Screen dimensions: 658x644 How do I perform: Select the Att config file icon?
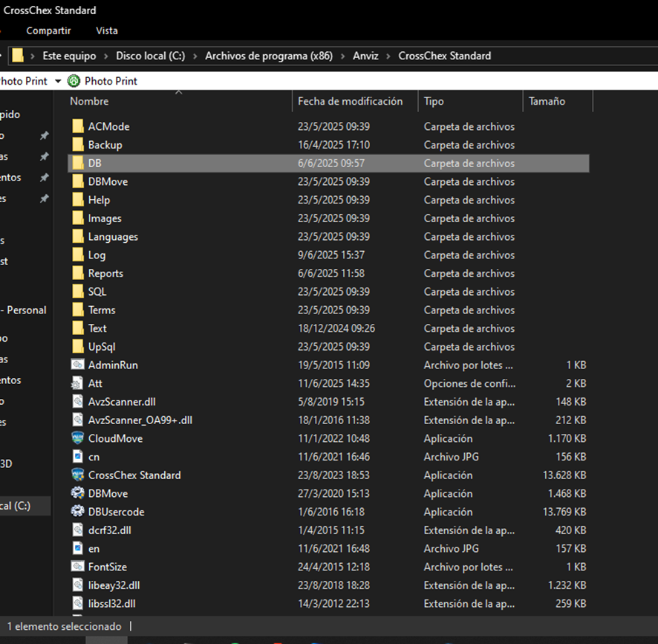point(78,383)
